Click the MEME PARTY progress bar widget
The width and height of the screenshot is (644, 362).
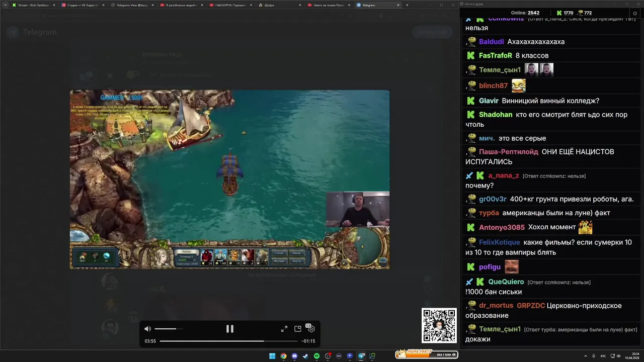pos(427,354)
